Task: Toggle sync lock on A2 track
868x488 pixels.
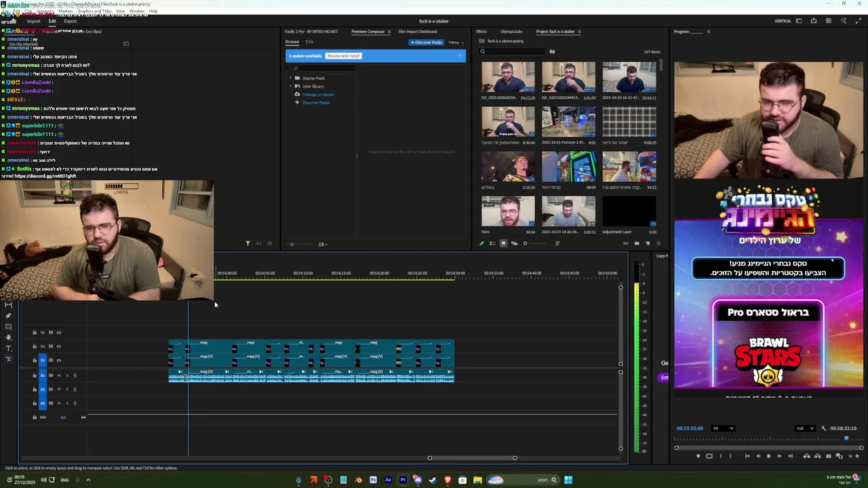Action: (x=50, y=389)
